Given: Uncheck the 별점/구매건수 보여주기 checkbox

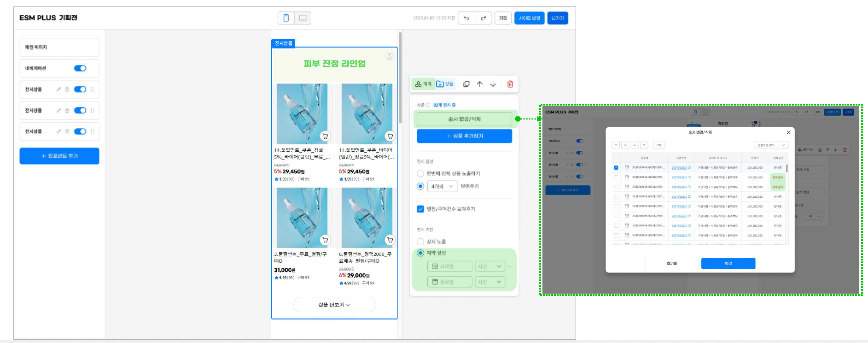Looking at the screenshot, I should coord(420,209).
